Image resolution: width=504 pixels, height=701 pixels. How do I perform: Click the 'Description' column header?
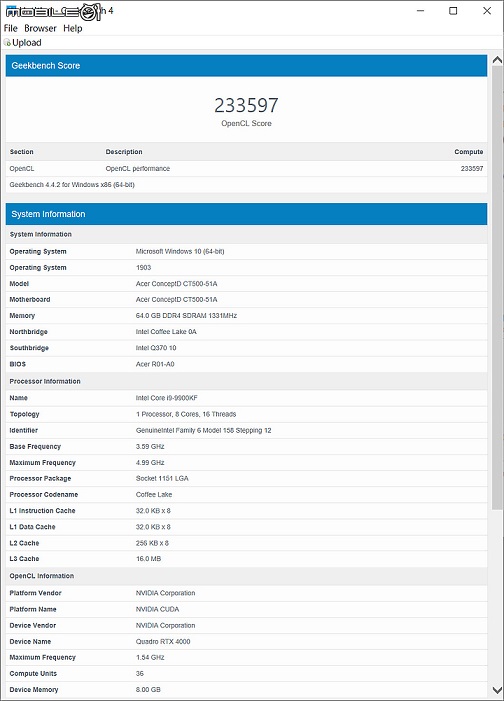pyautogui.click(x=124, y=152)
